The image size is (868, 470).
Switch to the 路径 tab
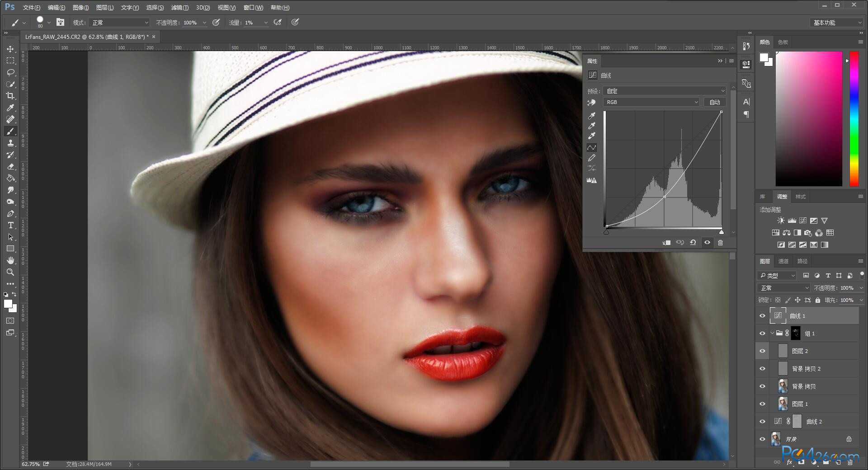click(802, 261)
